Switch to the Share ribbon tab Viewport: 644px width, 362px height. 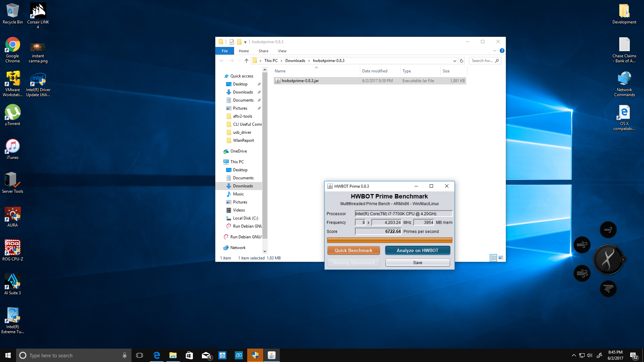click(x=263, y=51)
